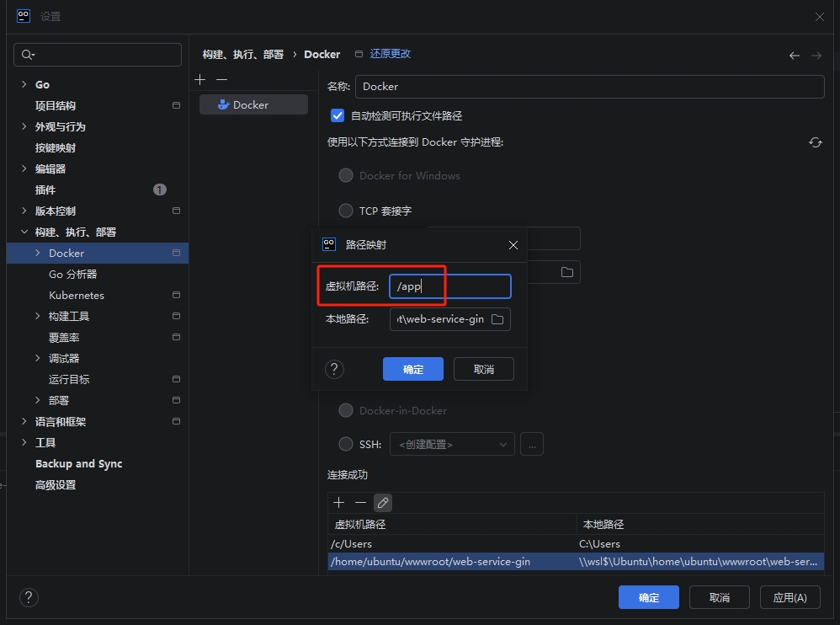Click the help question mark in 路径映射 dialog
The image size is (840, 625).
click(x=334, y=369)
